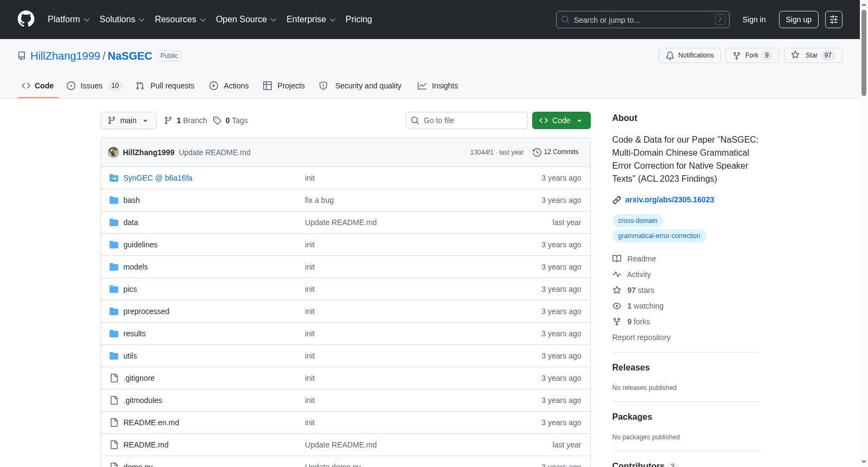Click the commit history clock icon

(x=537, y=152)
